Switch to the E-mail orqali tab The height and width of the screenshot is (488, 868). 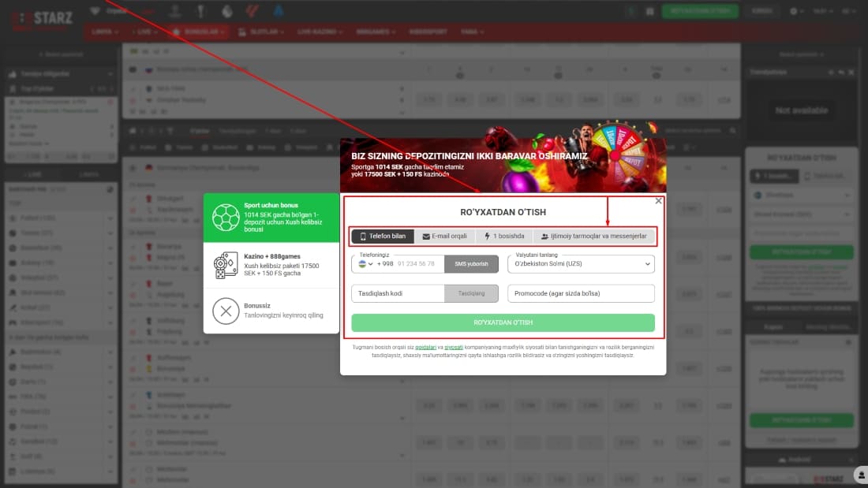coord(444,237)
